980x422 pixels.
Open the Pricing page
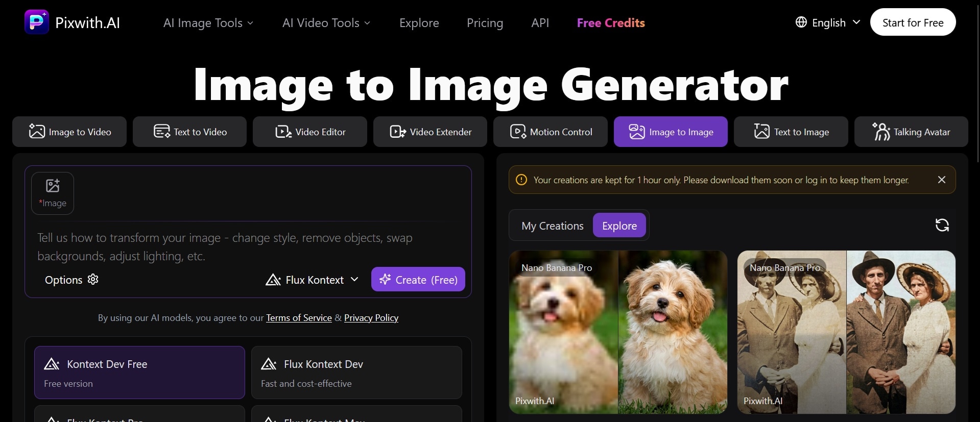pos(485,23)
